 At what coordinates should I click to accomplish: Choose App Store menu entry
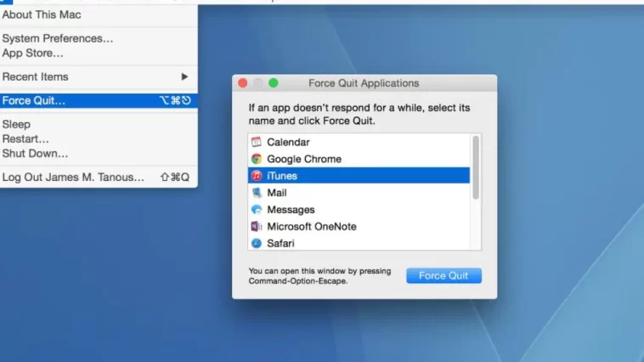[x=32, y=53]
